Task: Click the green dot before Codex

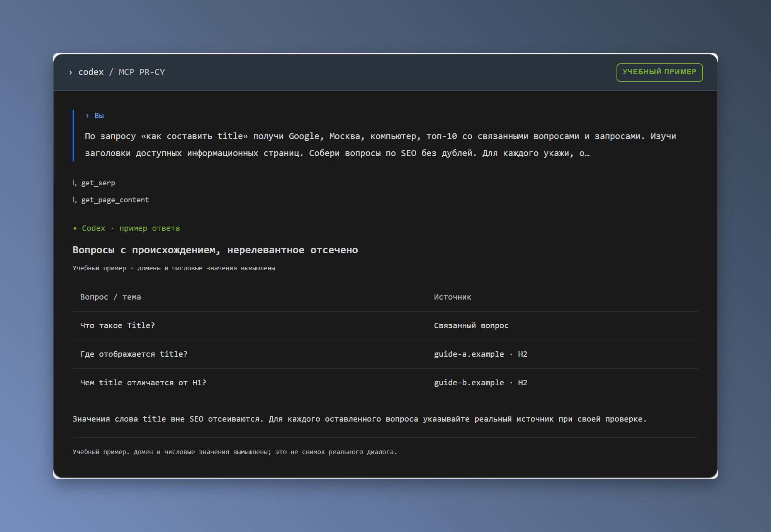Action: coord(75,229)
